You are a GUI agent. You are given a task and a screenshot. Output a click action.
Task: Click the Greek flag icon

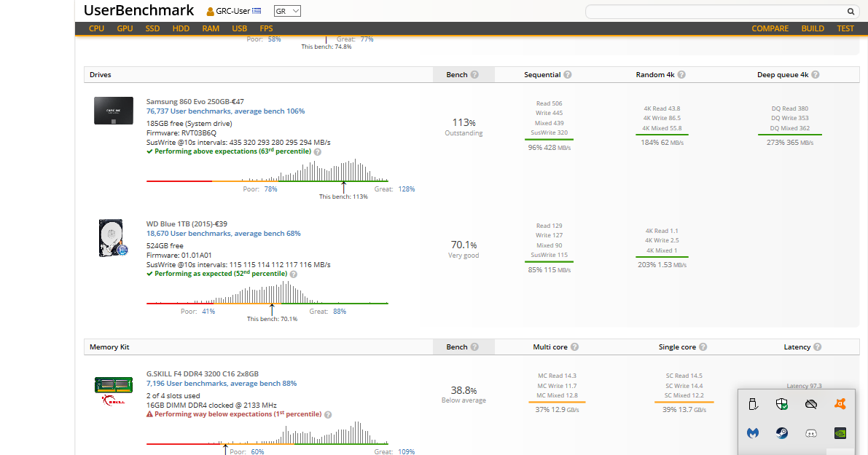coord(257,10)
